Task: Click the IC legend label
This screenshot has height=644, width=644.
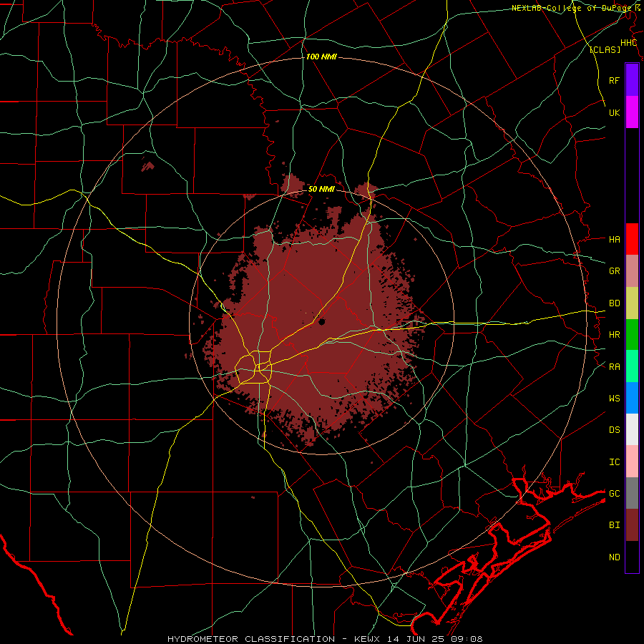Action: coord(615,462)
